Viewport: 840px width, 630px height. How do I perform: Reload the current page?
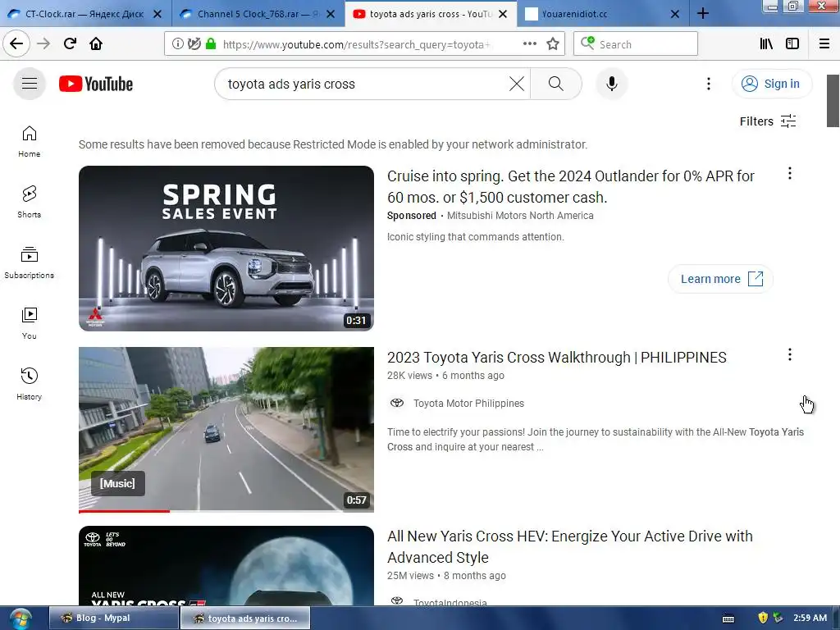click(x=70, y=43)
